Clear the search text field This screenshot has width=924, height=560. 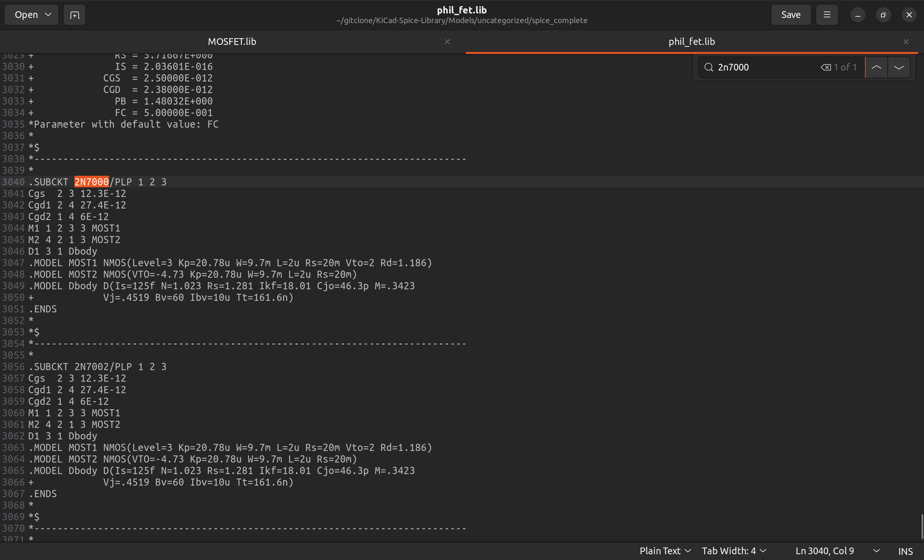(826, 67)
